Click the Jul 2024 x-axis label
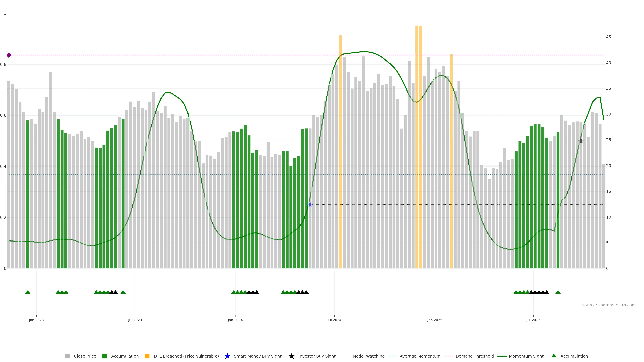This screenshot has width=644, height=362. 334,320
